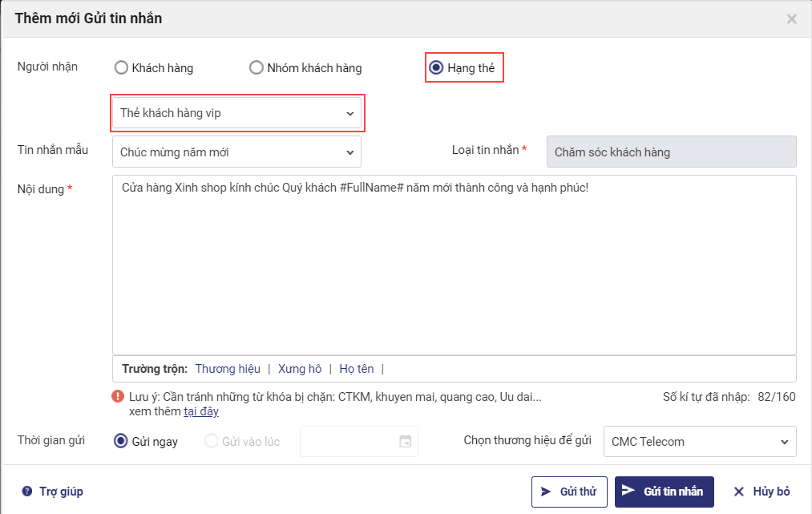The height and width of the screenshot is (514, 812).
Task: Cancel with the Hủy bỏ button
Action: pos(762,492)
